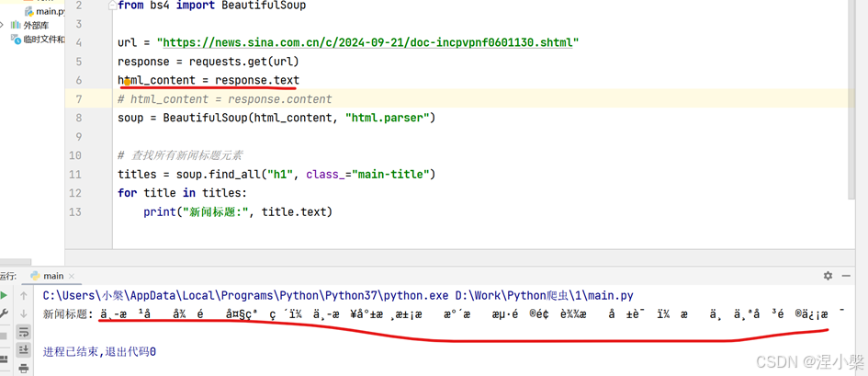Open the run panel gear settings
The height and width of the screenshot is (376, 868).
tap(828, 276)
